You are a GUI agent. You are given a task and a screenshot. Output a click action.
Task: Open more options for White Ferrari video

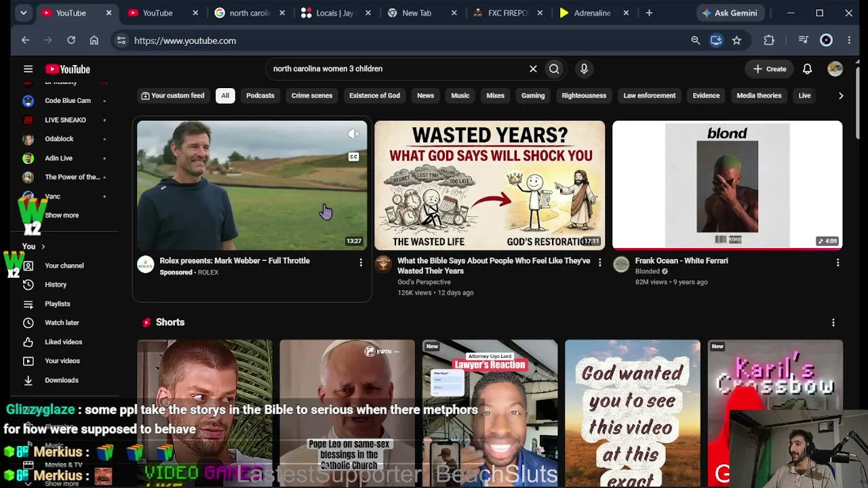coord(837,262)
